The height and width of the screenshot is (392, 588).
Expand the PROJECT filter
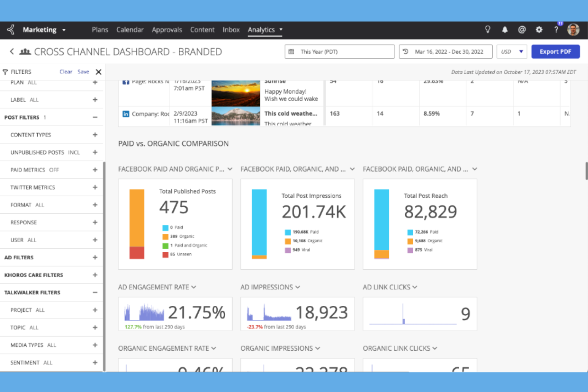95,310
